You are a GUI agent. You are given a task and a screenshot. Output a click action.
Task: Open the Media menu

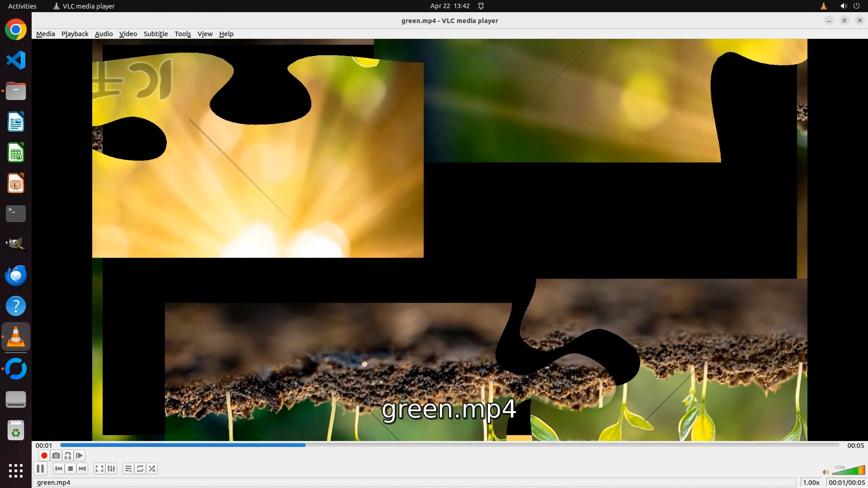point(45,34)
